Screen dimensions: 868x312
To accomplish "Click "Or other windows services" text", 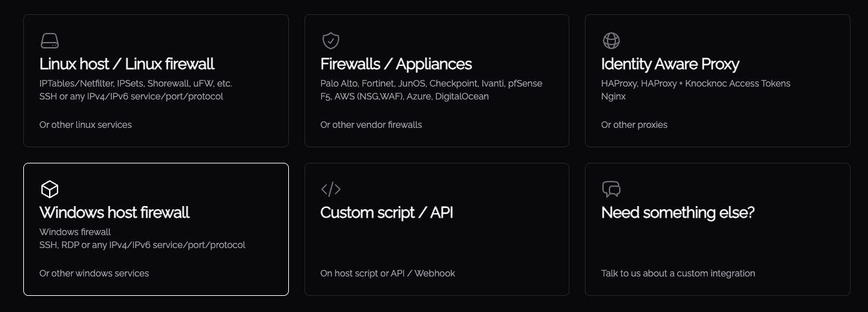I will [x=94, y=273].
